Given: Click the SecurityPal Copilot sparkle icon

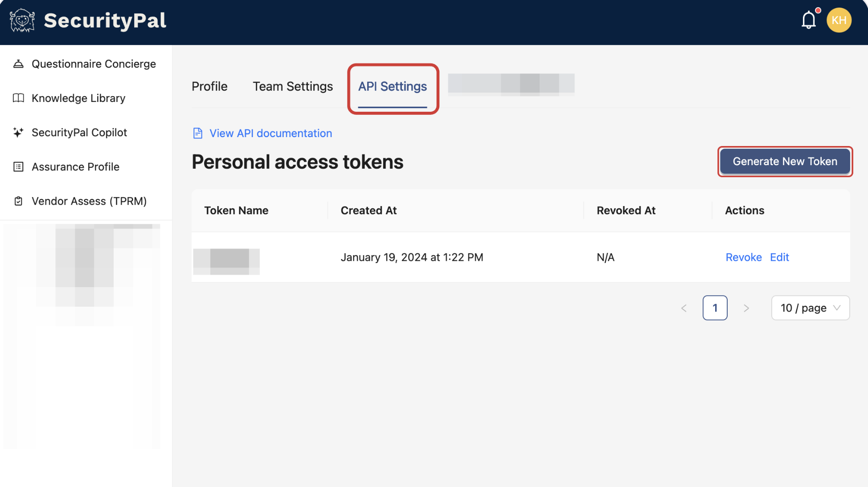Looking at the screenshot, I should click(18, 132).
